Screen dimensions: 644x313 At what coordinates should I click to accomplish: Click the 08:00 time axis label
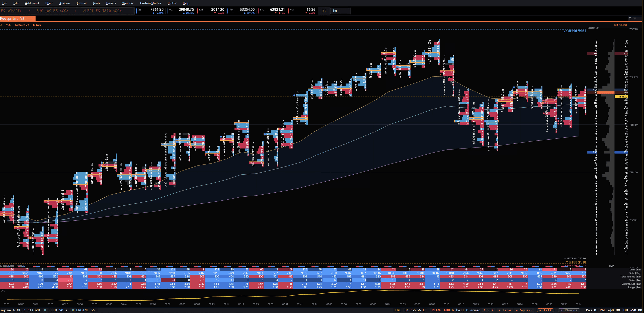(373, 304)
